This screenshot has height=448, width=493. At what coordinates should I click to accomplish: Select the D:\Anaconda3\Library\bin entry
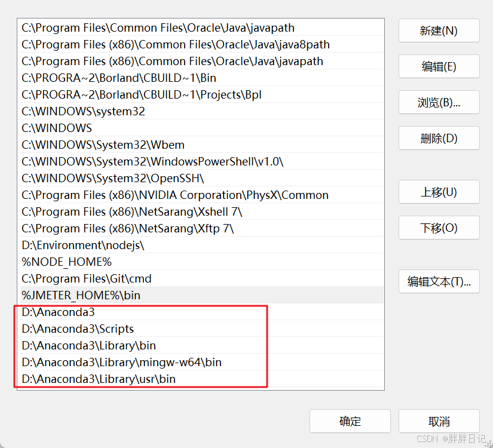201,345
